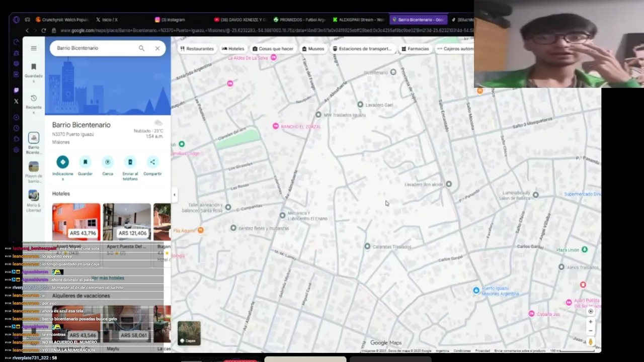This screenshot has height=362, width=644.
Task: Switch to the Crunchyroll browser tab
Action: click(62, 20)
